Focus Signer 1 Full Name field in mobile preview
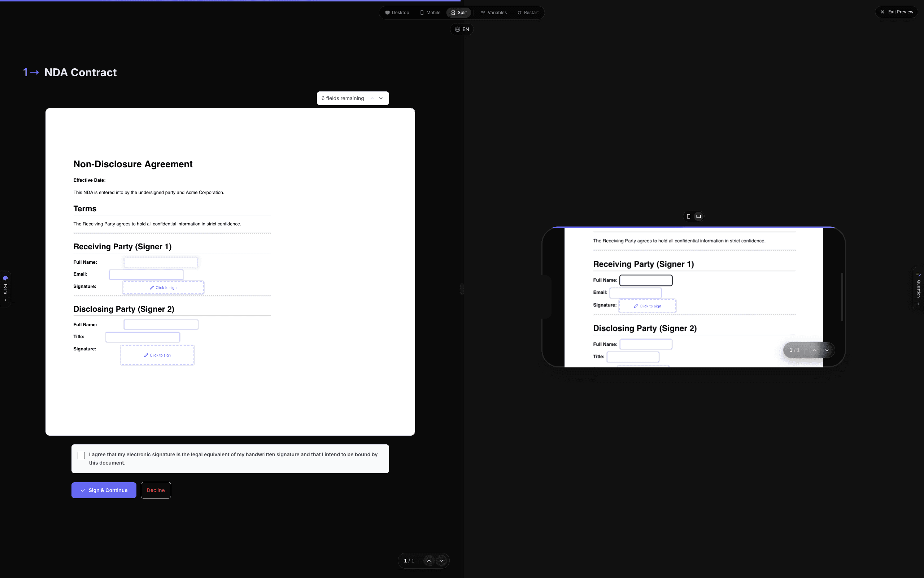The image size is (924, 578). click(646, 280)
